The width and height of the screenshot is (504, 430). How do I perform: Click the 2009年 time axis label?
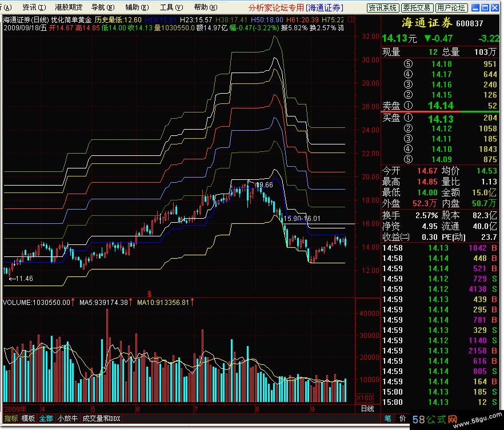(x=15, y=409)
